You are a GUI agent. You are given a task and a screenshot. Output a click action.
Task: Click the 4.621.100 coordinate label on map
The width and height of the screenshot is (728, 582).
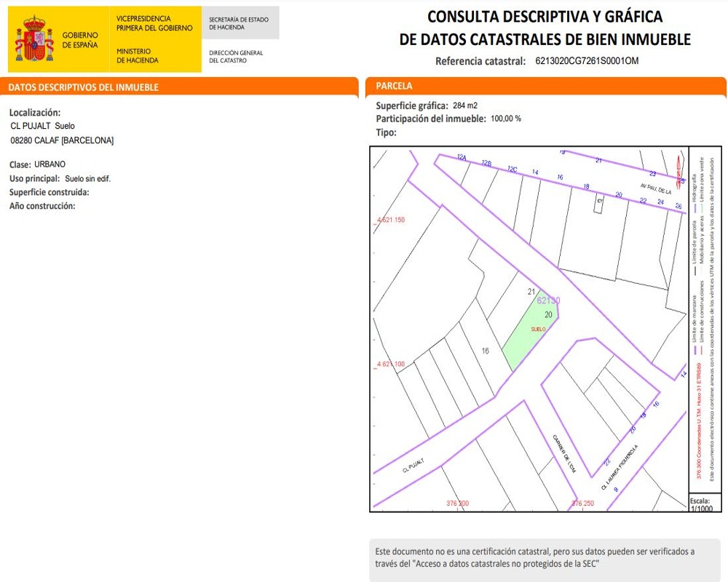pos(390,364)
